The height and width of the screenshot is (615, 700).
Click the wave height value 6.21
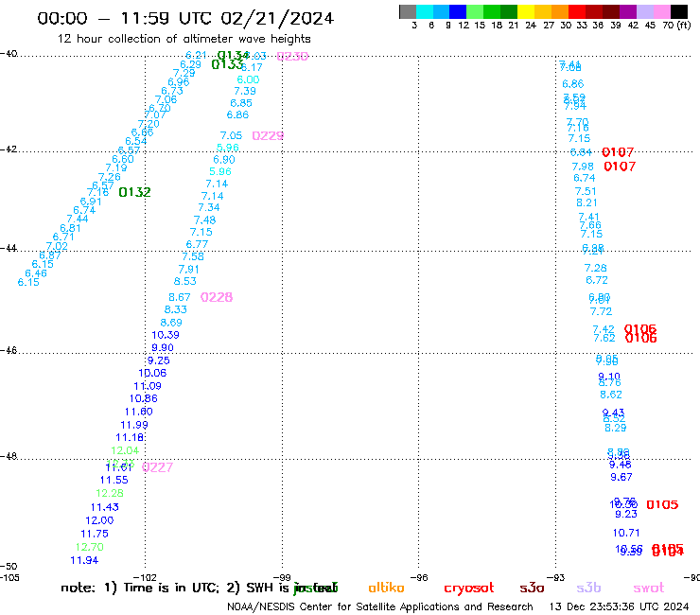(x=196, y=55)
